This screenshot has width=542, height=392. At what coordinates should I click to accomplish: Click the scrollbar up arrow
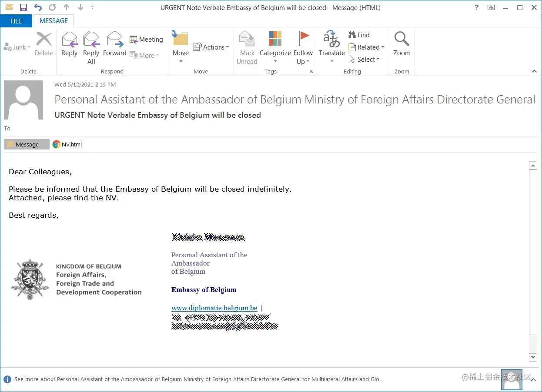[x=533, y=165]
